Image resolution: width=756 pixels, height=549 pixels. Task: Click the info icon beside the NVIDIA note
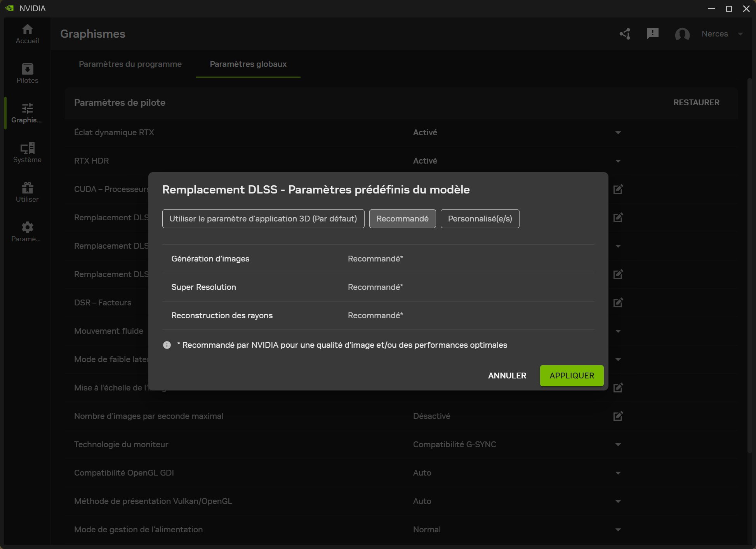pyautogui.click(x=167, y=345)
